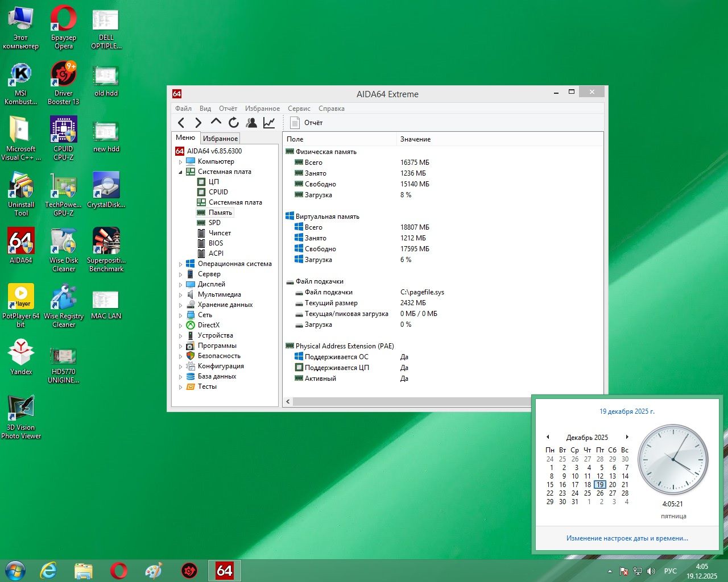Viewport: 728px width, 582px height.
Task: Click the Back arrow in AIDA64 toolbar
Action: coord(181,122)
